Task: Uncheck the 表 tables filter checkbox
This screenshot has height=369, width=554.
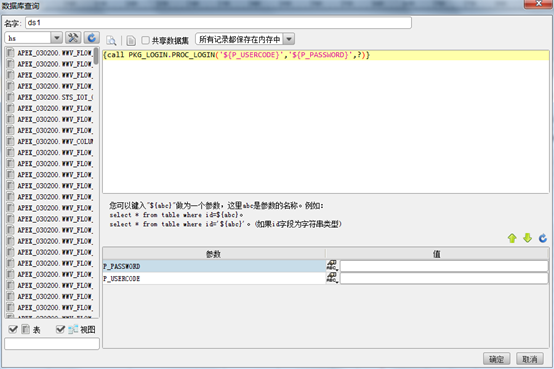Action: tap(13, 329)
